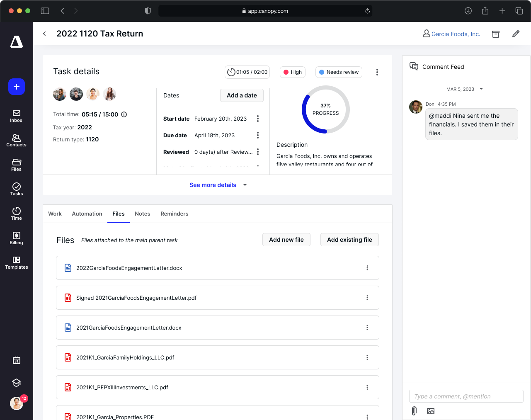This screenshot has width=531, height=420.
Task: Click the Type a comment field
Action: (x=466, y=396)
